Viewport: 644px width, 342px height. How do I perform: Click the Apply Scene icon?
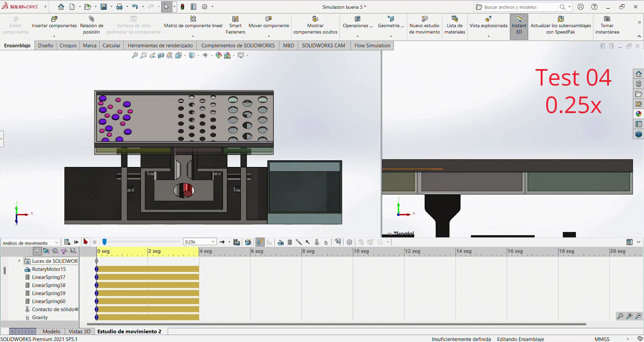[x=227, y=55]
